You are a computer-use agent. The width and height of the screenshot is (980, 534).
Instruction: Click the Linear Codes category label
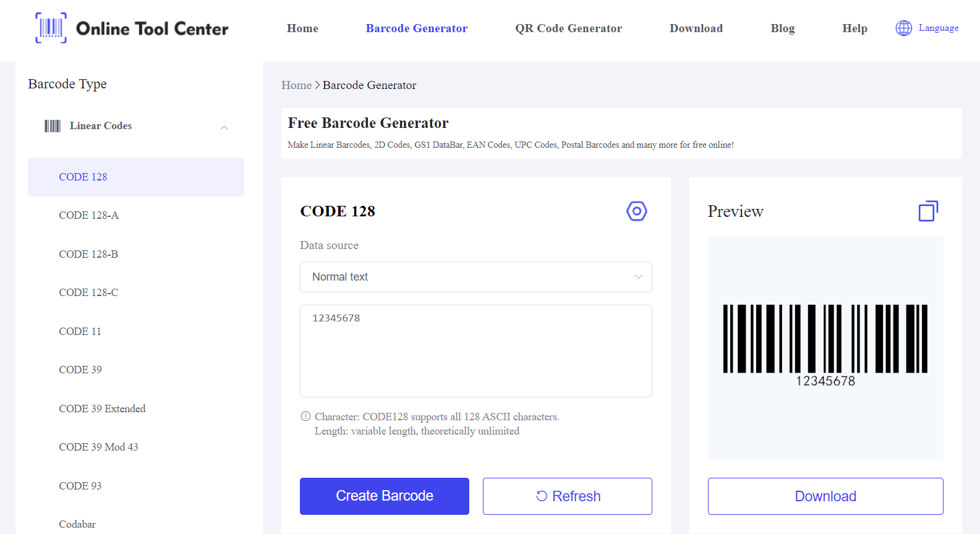pos(101,126)
